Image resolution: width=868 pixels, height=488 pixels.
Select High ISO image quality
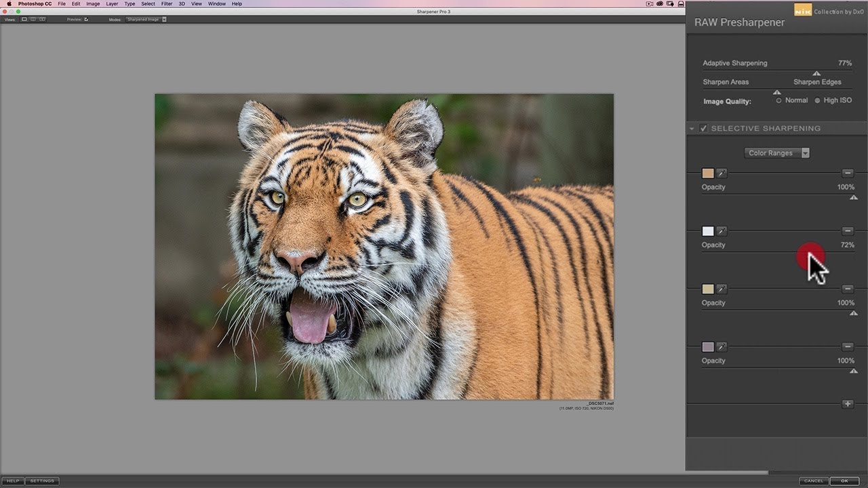pos(817,100)
